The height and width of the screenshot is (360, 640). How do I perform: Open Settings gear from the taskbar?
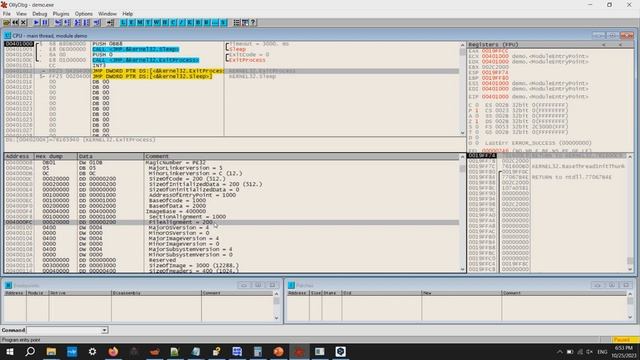[x=92, y=351]
